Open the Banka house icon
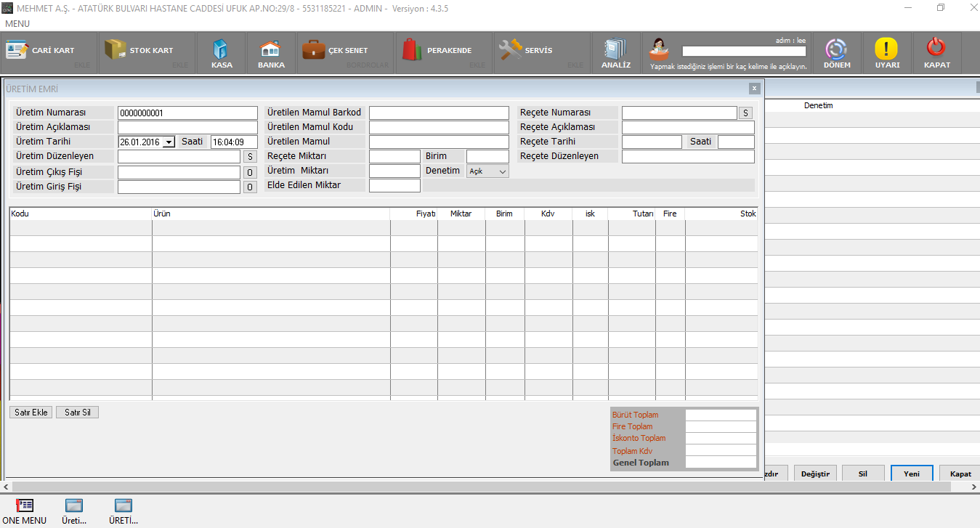Screen dimensions: 980x528 (x=271, y=53)
